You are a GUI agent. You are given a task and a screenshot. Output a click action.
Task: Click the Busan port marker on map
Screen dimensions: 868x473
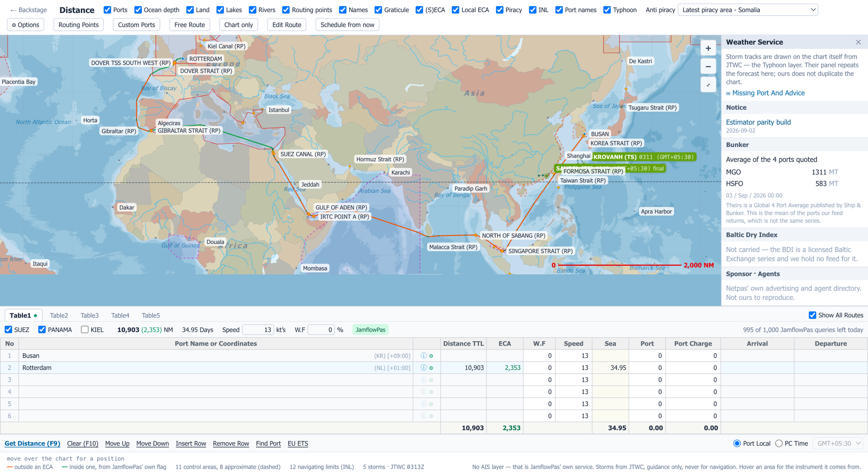(x=585, y=134)
